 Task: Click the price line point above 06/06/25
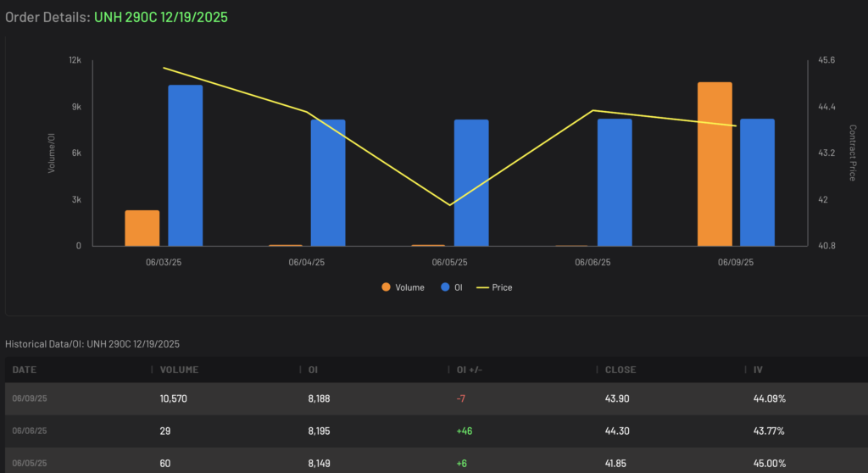(x=593, y=110)
